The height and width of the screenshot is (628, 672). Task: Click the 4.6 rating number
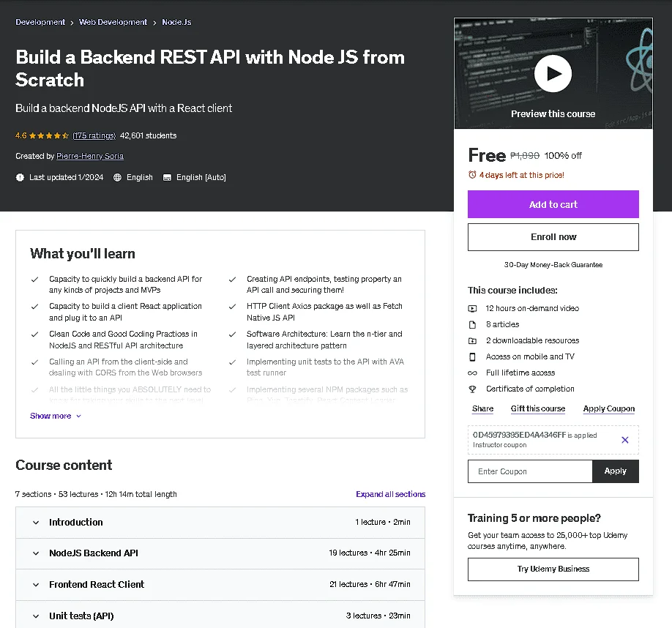click(x=21, y=136)
